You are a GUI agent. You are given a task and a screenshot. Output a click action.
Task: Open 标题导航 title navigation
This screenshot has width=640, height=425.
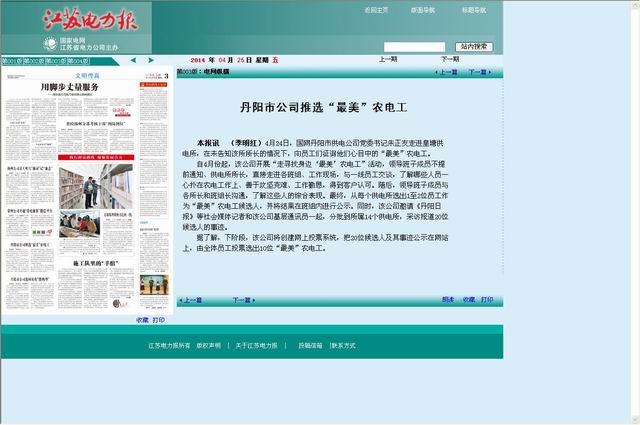(x=474, y=10)
